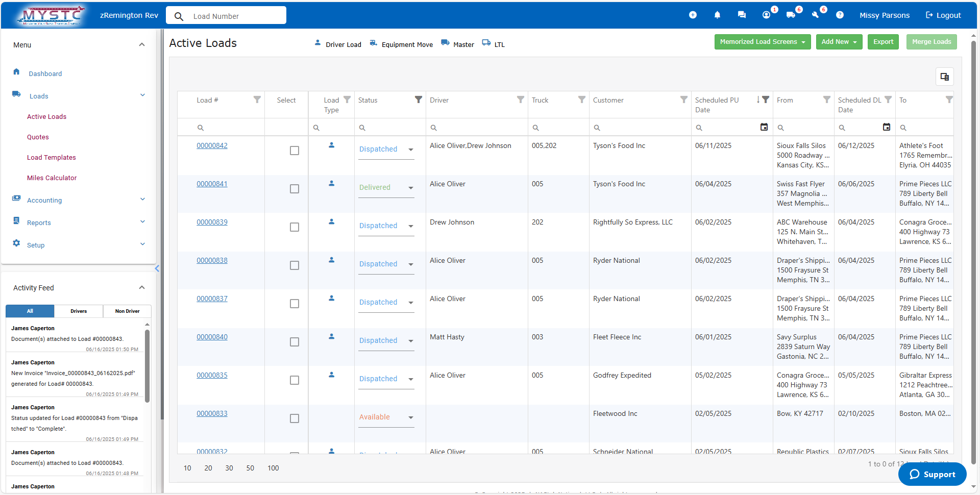
Task: Open Miles Calculator from the sidebar
Action: [x=52, y=178]
